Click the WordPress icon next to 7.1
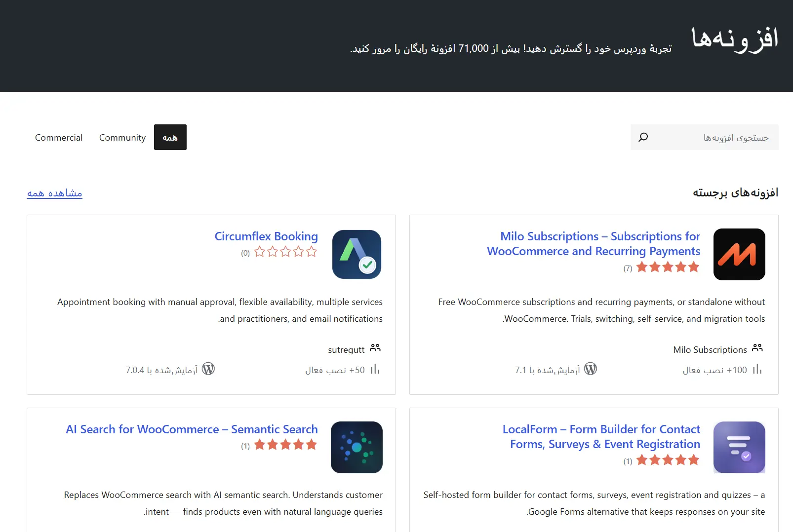 coord(591,369)
